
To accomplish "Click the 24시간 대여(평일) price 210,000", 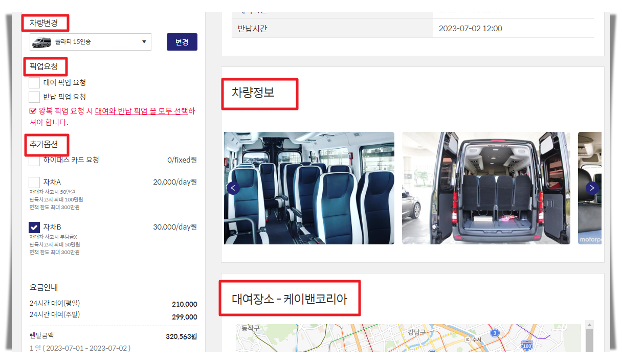I will [184, 304].
